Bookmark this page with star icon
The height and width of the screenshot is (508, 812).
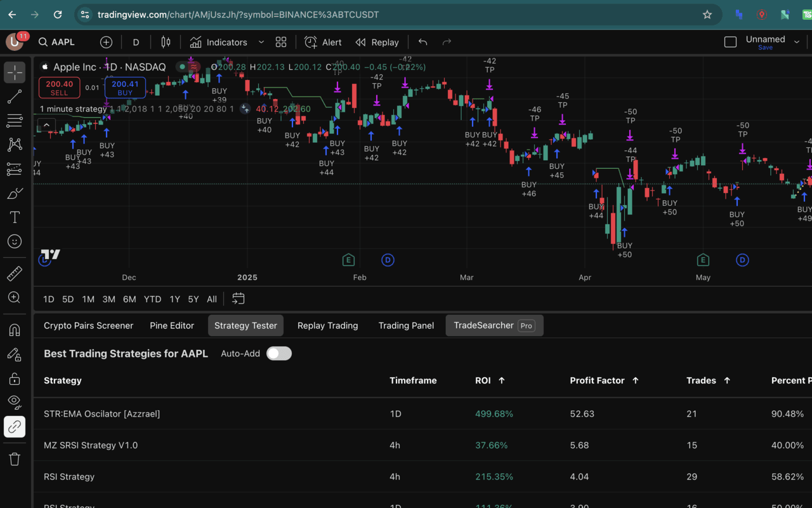pos(707,15)
